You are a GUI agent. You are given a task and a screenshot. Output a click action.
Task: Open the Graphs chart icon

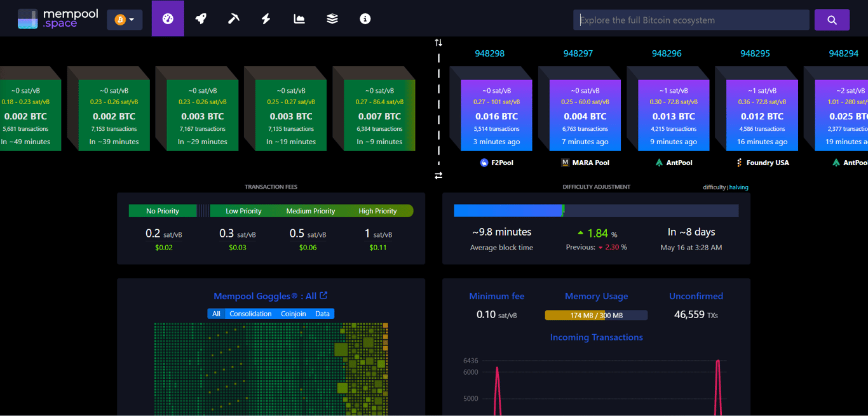coord(299,19)
